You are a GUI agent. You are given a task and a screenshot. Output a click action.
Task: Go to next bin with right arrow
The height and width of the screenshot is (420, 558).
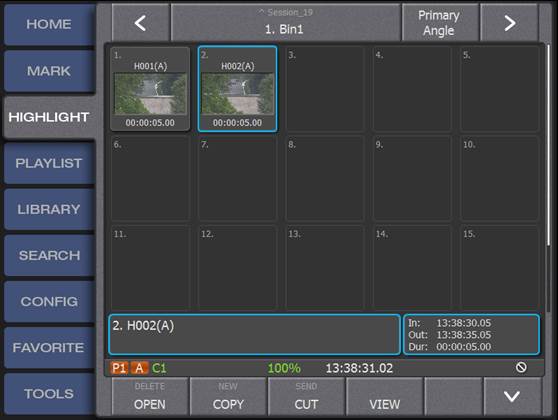pyautogui.click(x=509, y=23)
